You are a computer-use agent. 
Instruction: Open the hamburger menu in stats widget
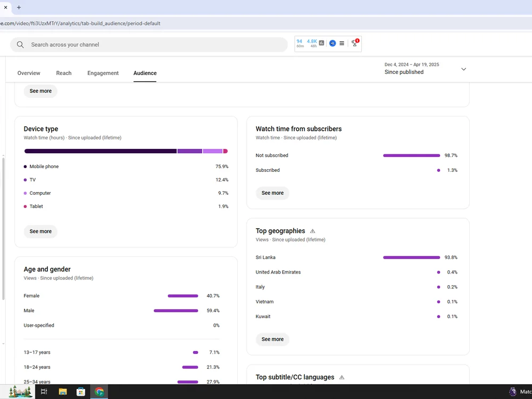342,43
